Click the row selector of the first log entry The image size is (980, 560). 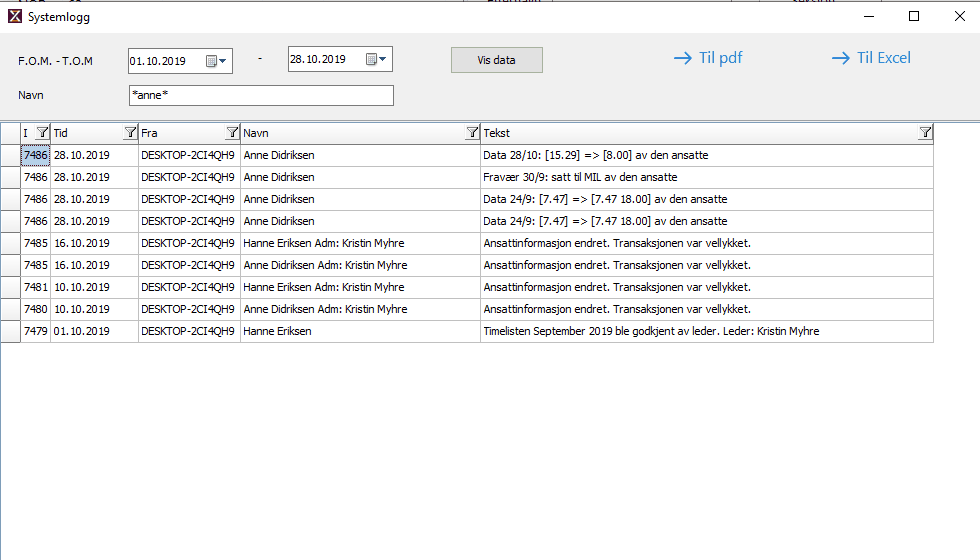pyautogui.click(x=10, y=155)
